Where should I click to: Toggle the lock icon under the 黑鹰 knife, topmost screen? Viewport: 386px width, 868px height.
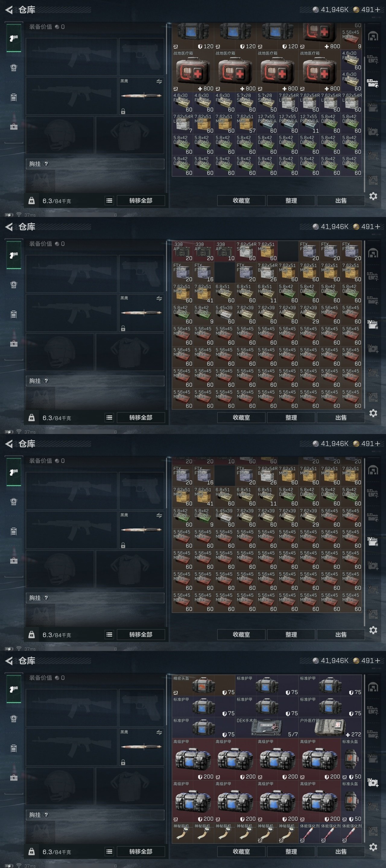(123, 111)
